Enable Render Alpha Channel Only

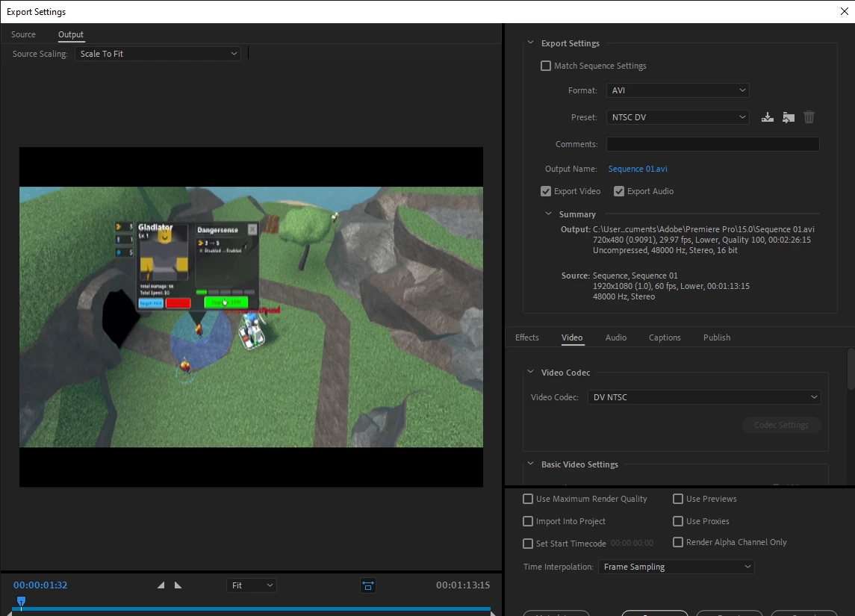678,542
